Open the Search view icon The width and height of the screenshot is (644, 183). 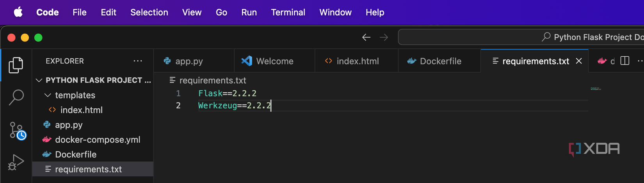tap(16, 97)
